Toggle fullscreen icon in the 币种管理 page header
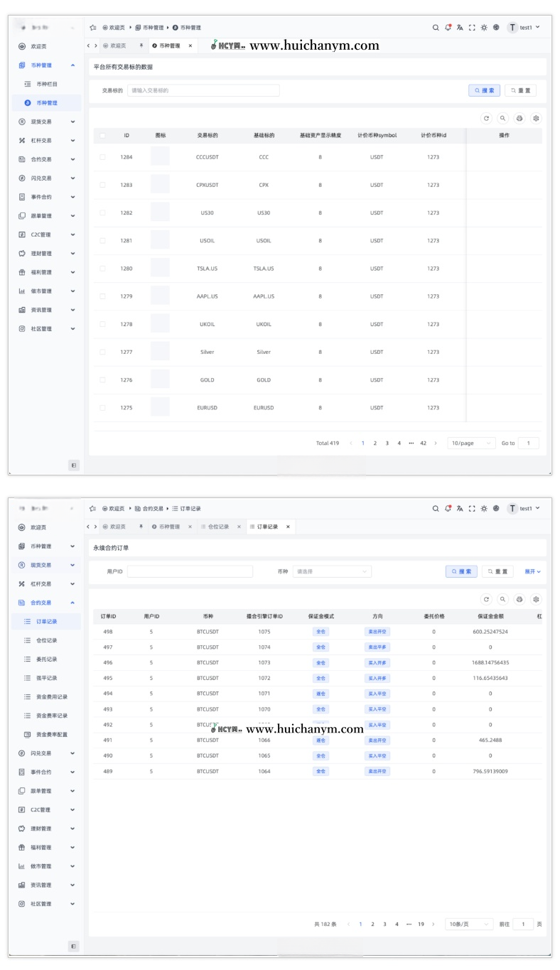The width and height of the screenshot is (560, 970). coord(472,28)
